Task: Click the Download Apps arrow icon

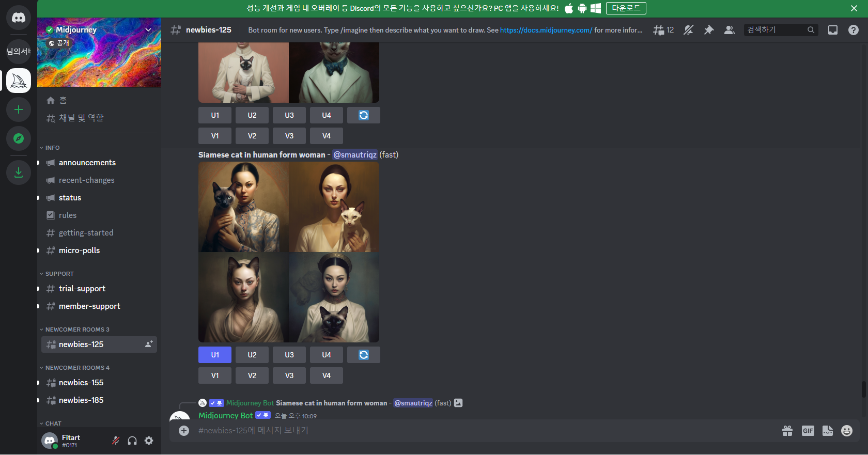Action: pos(19,172)
